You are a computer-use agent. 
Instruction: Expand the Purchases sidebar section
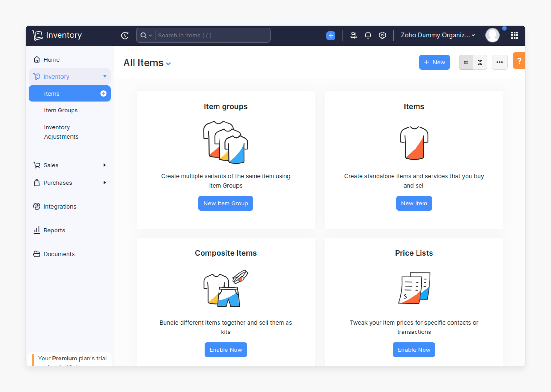point(105,183)
